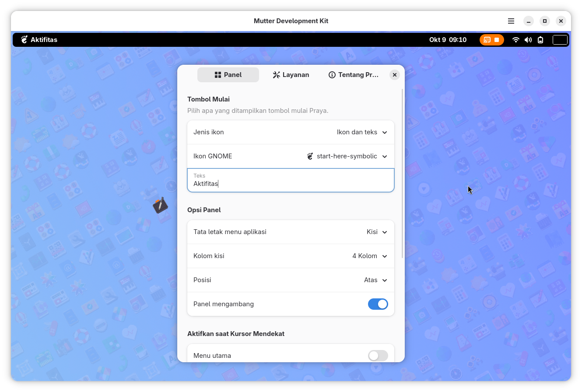582x392 pixels.
Task: Open the Wi-Fi network status icon
Action: point(516,40)
